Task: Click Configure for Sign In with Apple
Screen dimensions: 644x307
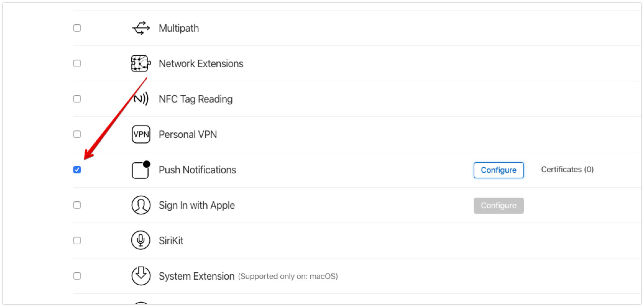Action: [499, 205]
